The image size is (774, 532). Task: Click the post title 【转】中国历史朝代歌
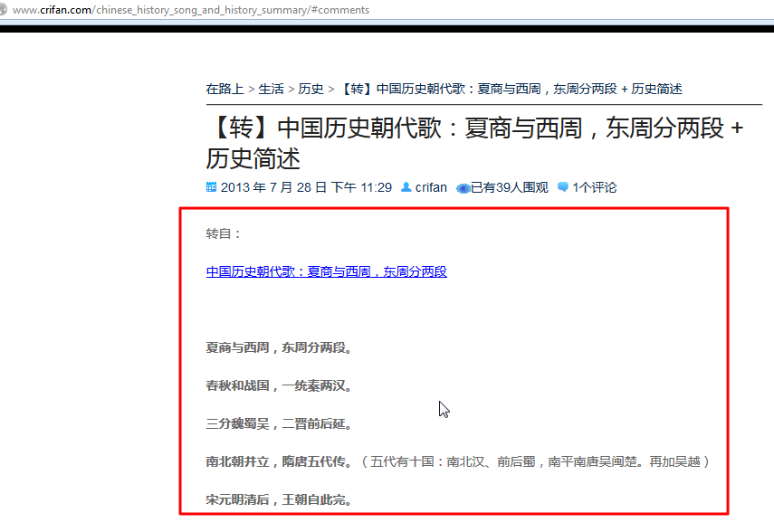pos(475,143)
